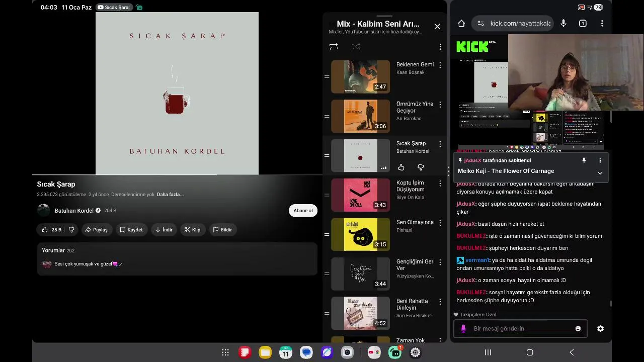This screenshot has height=362, width=644.
Task: Open the app drawer grid icon
Action: point(225,352)
